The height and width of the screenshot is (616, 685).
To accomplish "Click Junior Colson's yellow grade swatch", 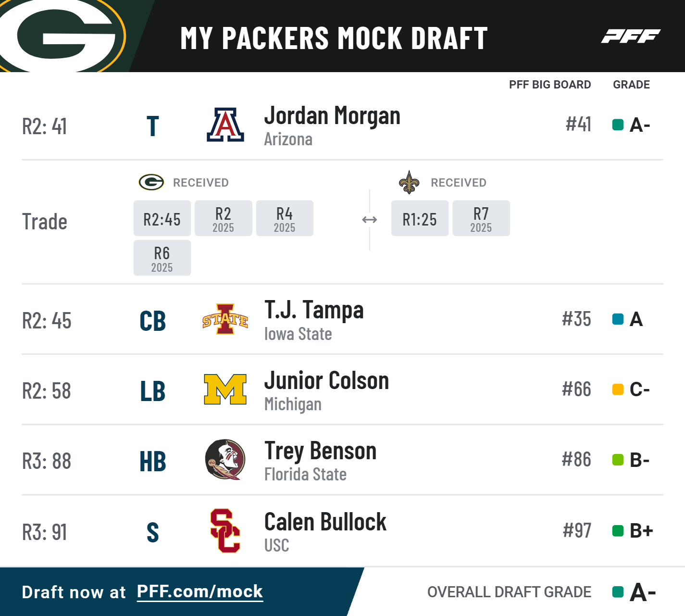I will (618, 390).
